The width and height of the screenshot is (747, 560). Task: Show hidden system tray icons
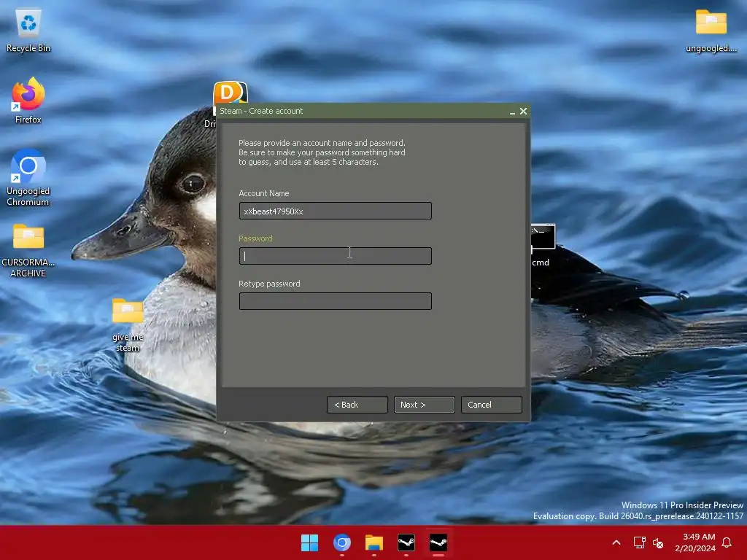(616, 542)
